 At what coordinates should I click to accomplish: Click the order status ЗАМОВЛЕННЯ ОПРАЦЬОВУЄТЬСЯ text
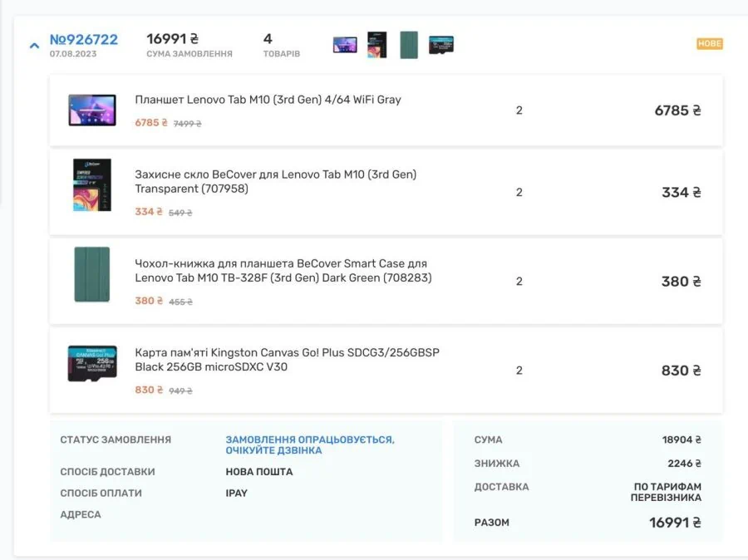[310, 445]
